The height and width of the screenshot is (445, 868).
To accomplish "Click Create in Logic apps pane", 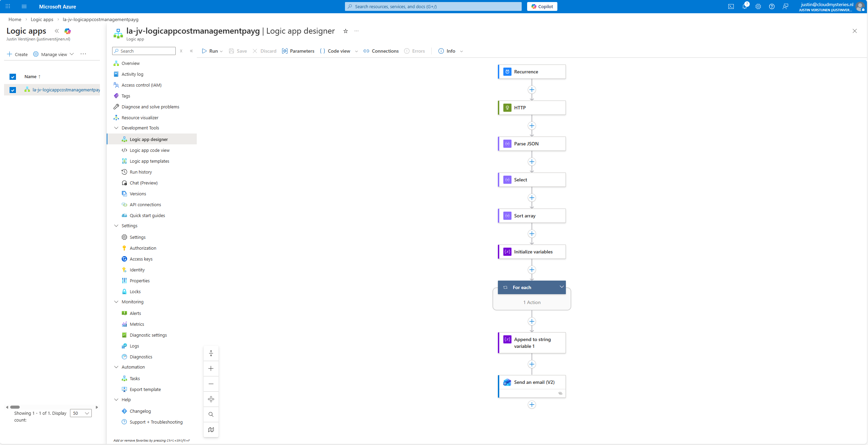I will tap(17, 54).
